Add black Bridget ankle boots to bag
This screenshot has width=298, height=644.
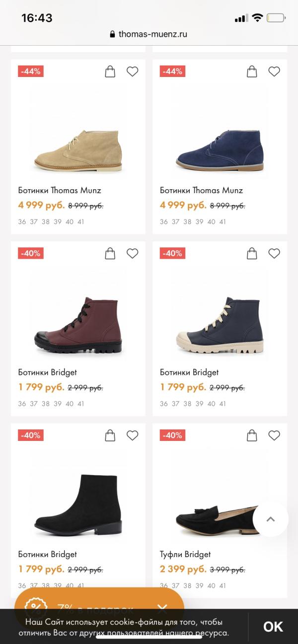[110, 435]
